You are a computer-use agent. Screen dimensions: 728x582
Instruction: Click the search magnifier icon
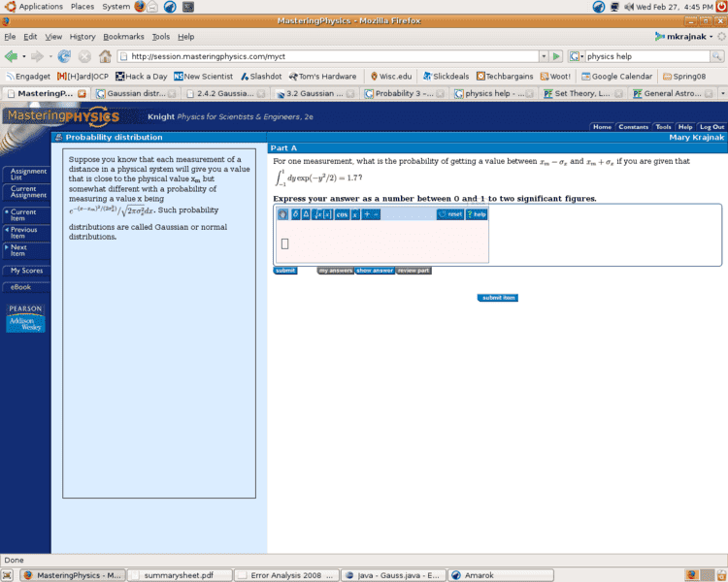[x=717, y=56]
